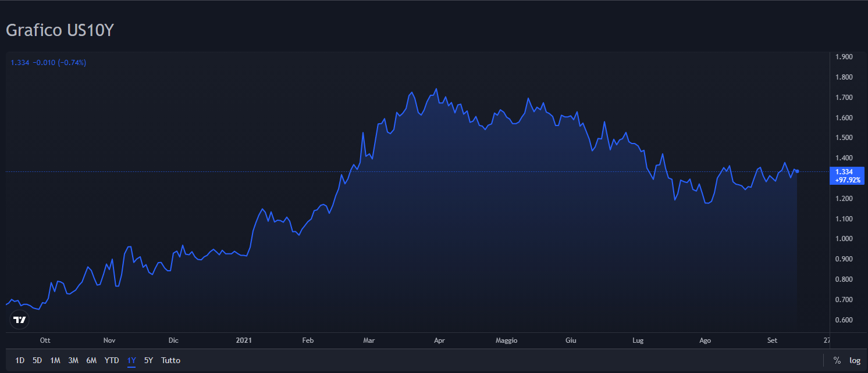Toggle the log scale
Screen dimensions: 868x373
point(855,360)
